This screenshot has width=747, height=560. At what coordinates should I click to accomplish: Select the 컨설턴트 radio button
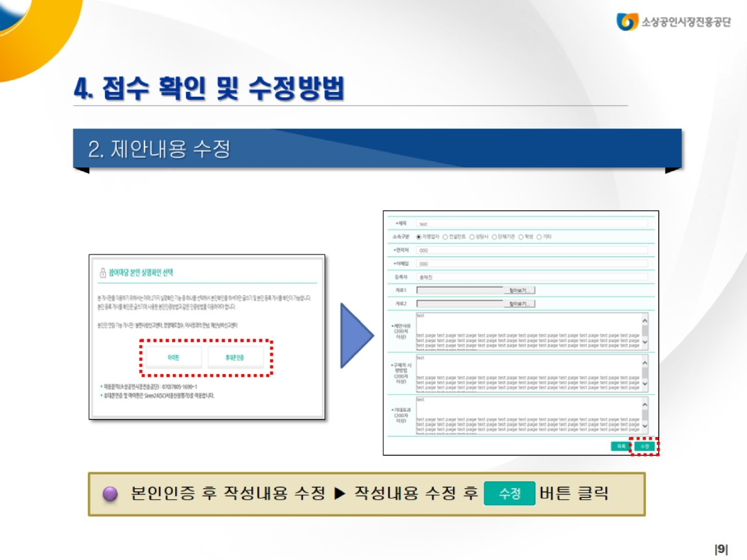[446, 237]
